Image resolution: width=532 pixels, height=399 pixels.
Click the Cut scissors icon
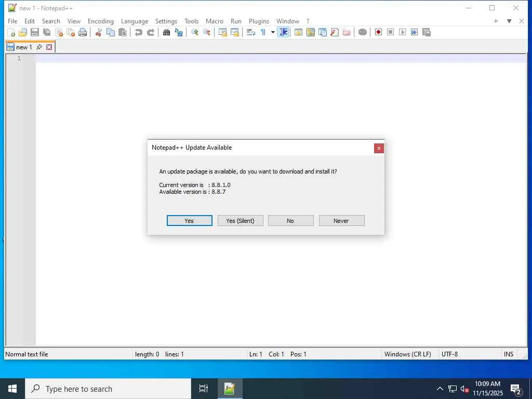pyautogui.click(x=98, y=33)
